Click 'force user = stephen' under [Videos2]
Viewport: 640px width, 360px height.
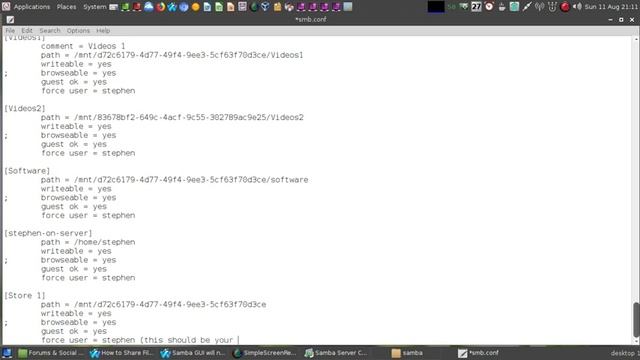[x=88, y=153]
